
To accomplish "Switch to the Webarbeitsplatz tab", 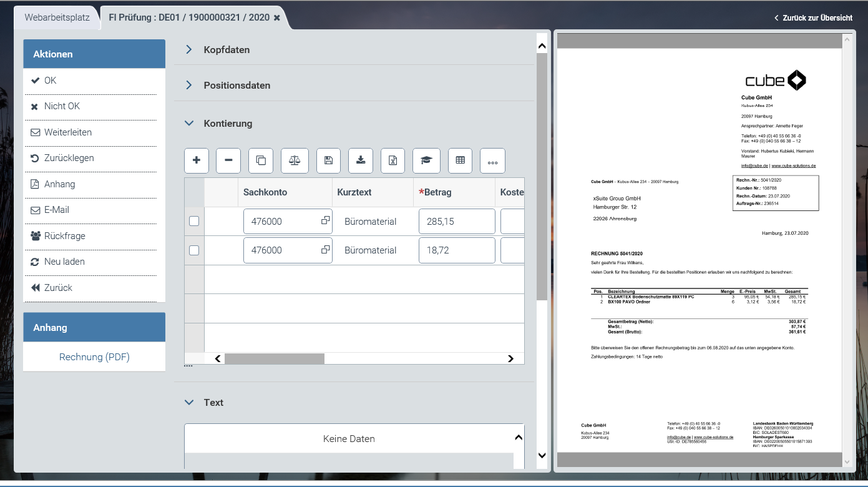I will 57,17.
